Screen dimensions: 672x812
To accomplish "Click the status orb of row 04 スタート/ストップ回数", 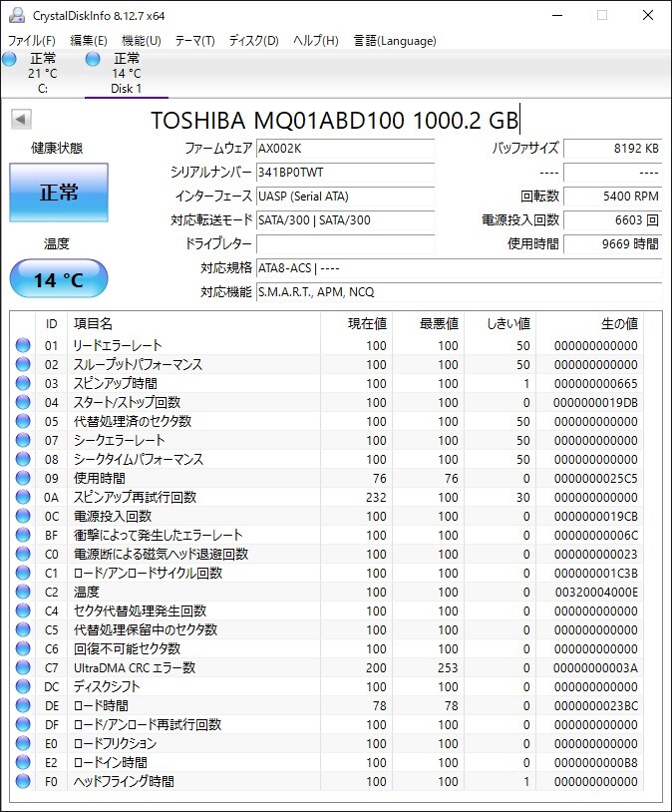I will [23, 402].
